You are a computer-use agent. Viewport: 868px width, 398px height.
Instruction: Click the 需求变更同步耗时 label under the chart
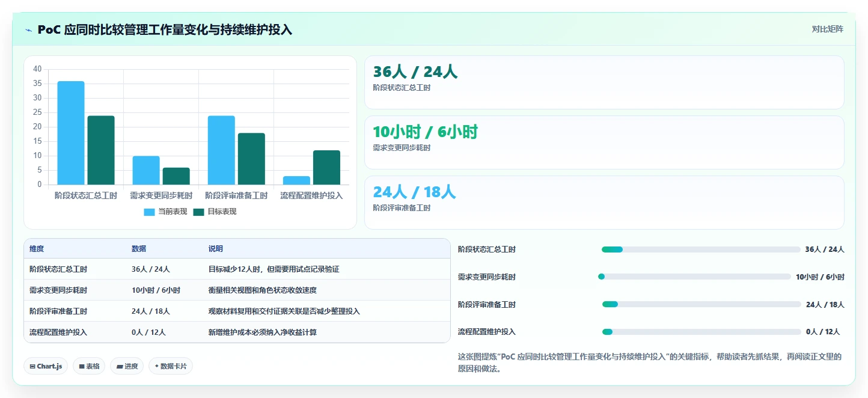(161, 196)
